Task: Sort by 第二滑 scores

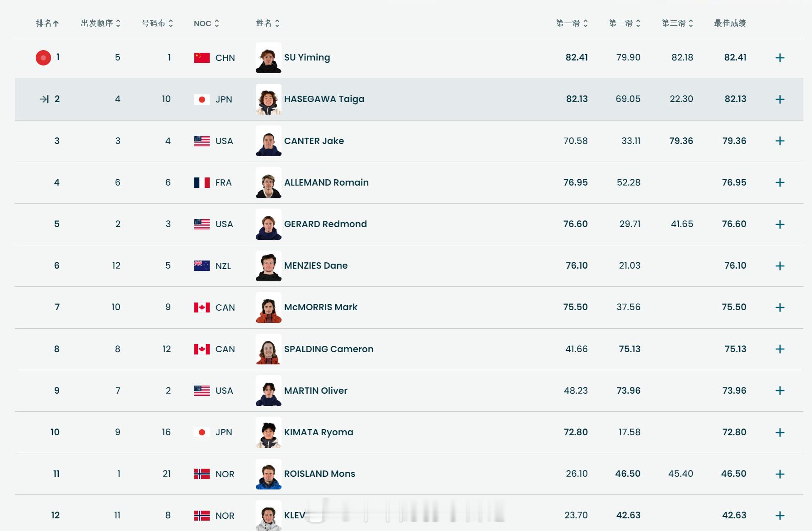Action: tap(624, 23)
